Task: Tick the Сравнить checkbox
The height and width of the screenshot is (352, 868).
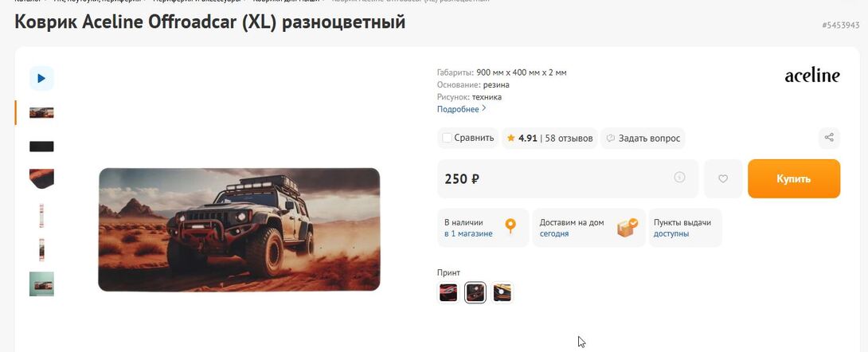Action: [447, 138]
